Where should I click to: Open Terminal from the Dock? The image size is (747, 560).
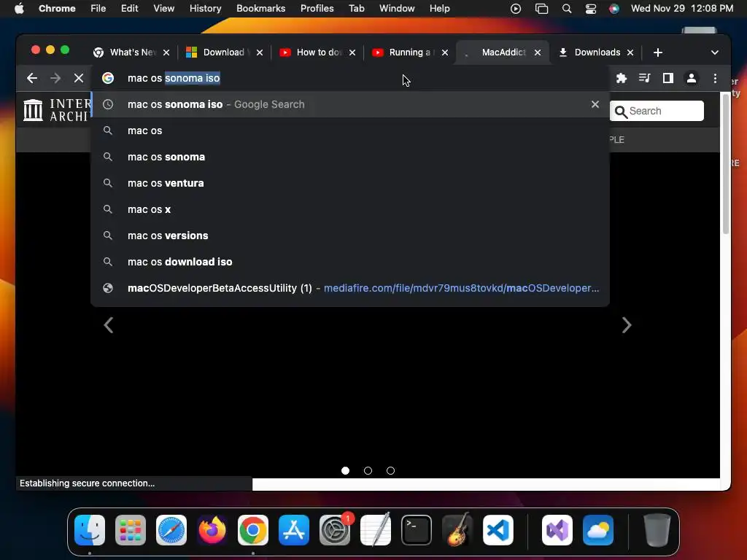tap(417, 530)
